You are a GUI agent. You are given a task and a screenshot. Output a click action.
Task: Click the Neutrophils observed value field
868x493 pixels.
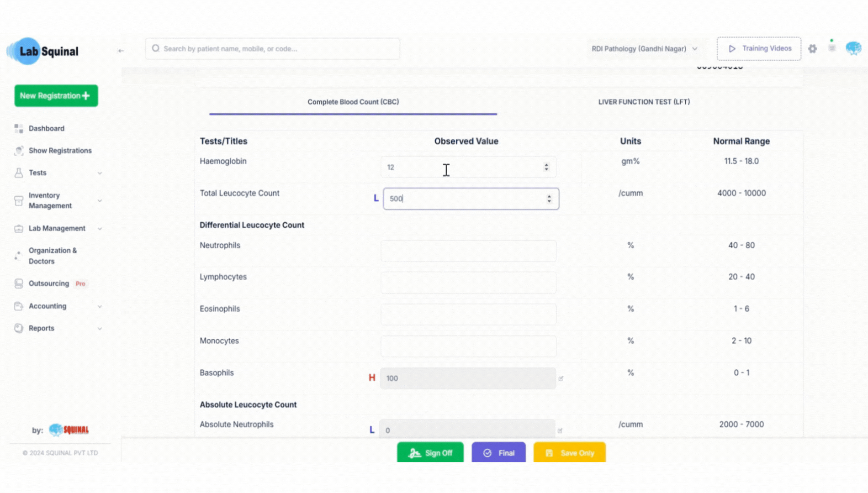(468, 251)
